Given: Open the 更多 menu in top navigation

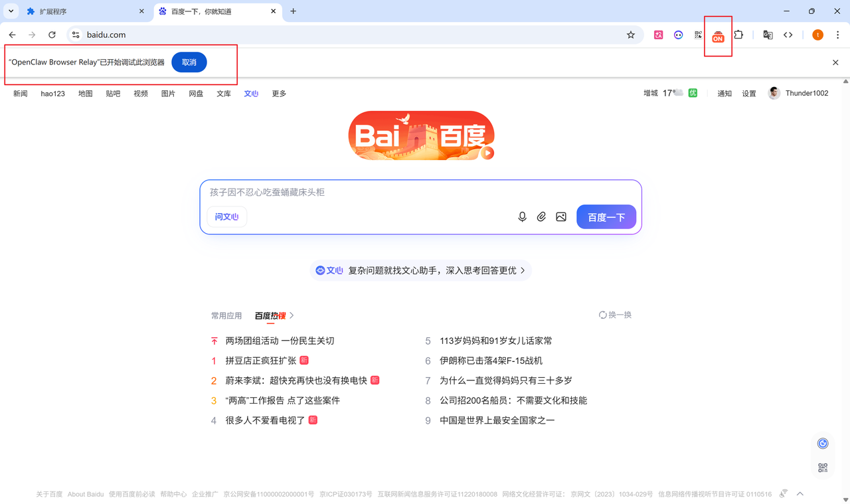Looking at the screenshot, I should click(279, 94).
